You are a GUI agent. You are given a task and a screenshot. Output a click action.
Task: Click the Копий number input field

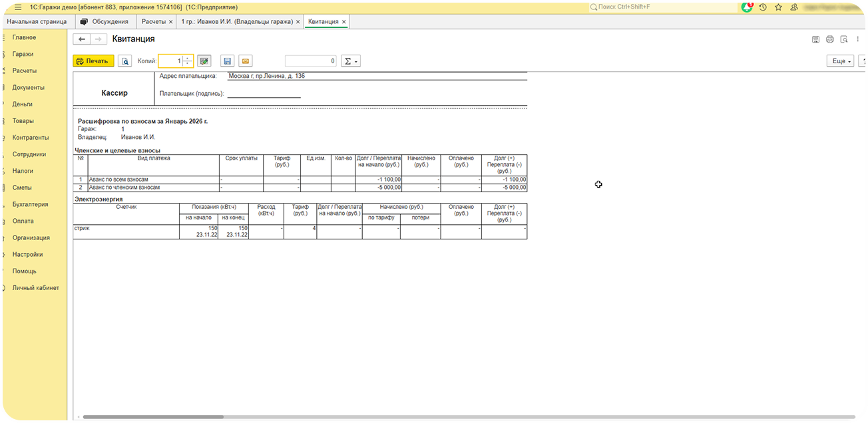coord(170,61)
